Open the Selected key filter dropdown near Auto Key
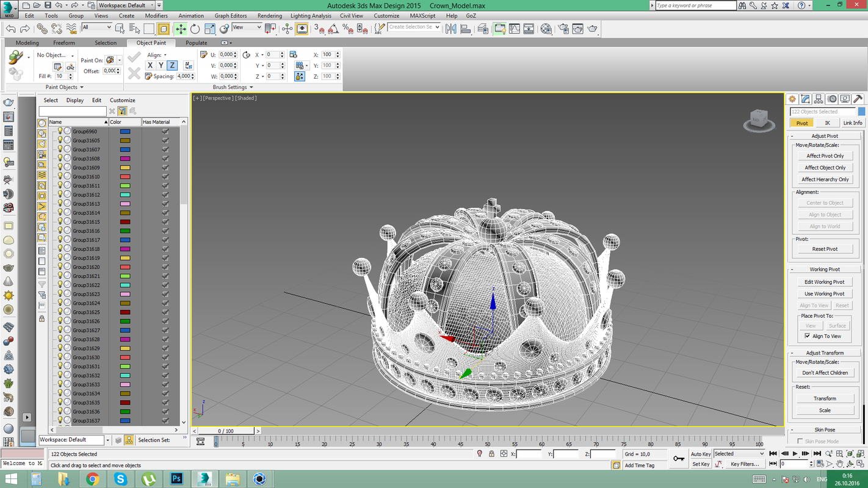This screenshot has width=868, height=488. click(739, 454)
